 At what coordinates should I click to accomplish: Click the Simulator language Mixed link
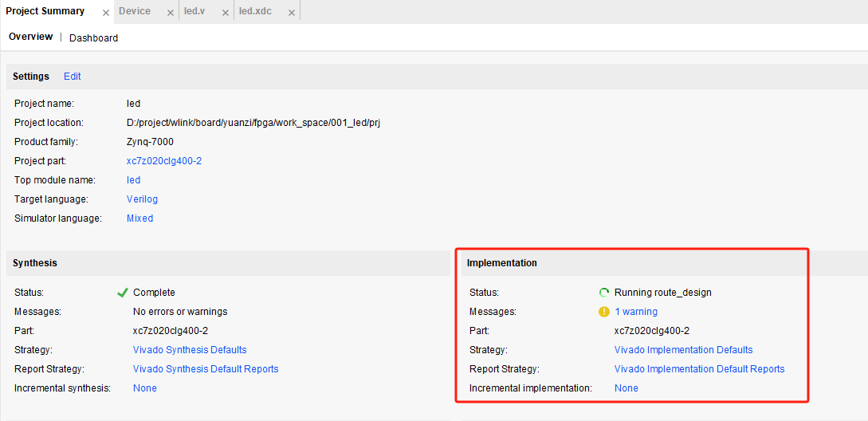(139, 218)
